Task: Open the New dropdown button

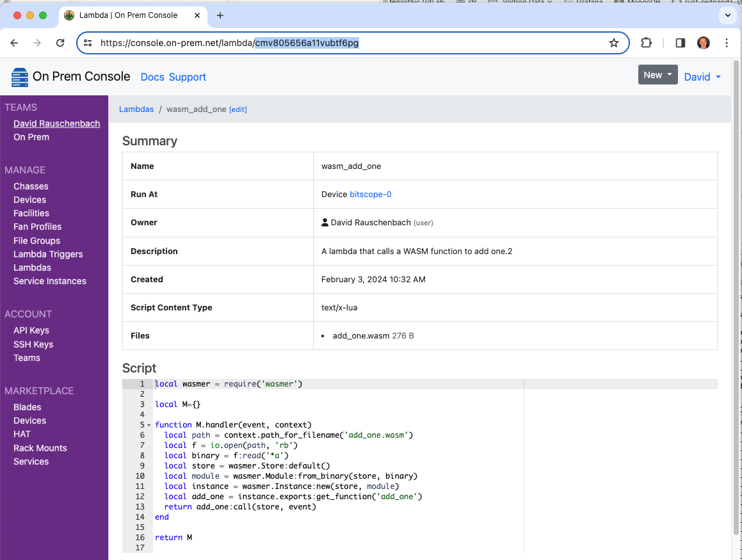Action: click(x=657, y=75)
